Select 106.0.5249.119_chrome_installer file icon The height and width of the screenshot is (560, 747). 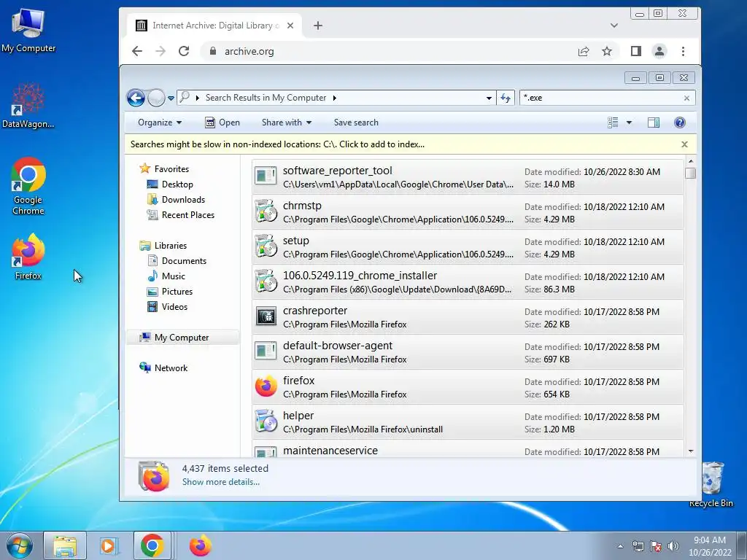[x=266, y=281]
